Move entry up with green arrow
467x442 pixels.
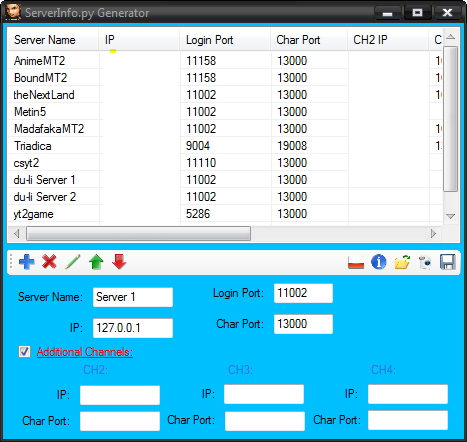(96, 262)
